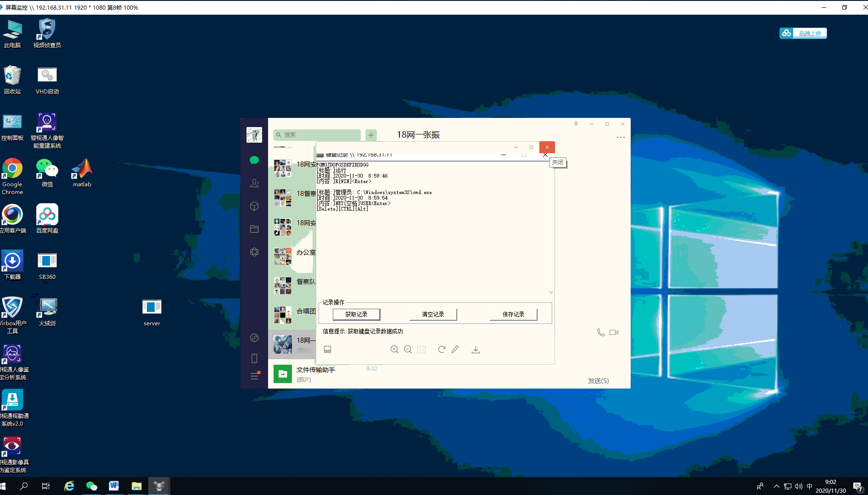Open taskbar search magnifier
868x495 pixels.
pyautogui.click(x=24, y=486)
